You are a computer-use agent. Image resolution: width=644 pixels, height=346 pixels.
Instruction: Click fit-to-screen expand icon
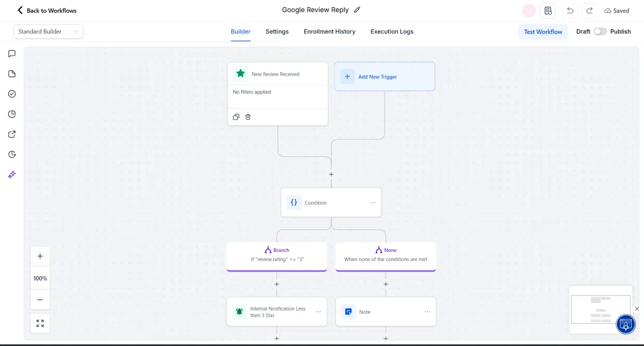click(x=40, y=323)
